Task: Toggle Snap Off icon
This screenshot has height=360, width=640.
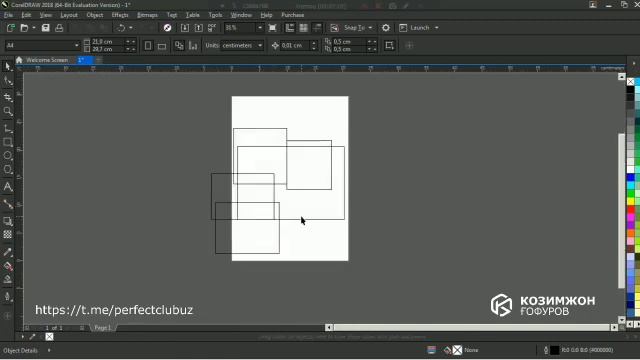Action: (x=334, y=28)
